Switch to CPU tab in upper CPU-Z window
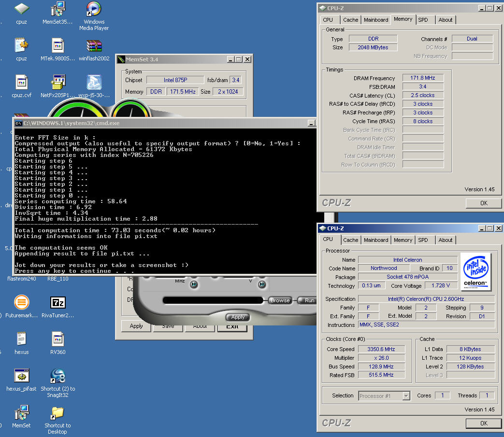The height and width of the screenshot is (437, 504). click(x=328, y=20)
